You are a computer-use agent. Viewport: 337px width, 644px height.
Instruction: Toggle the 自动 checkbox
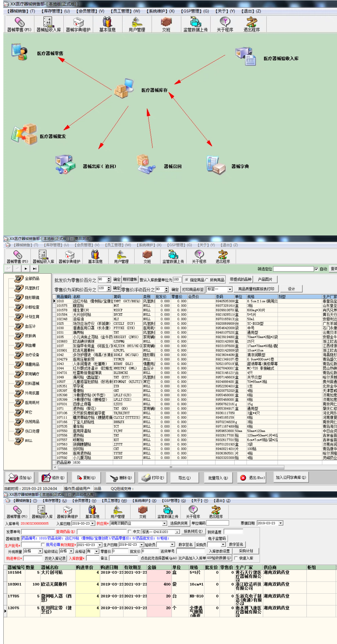point(316,269)
